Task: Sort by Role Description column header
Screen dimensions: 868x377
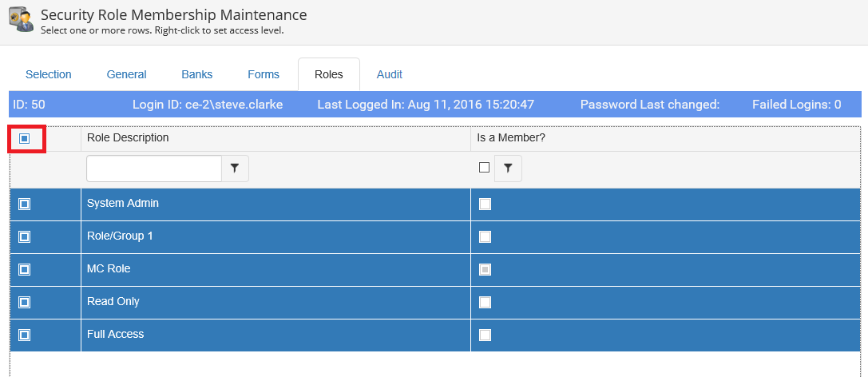Action: (128, 137)
